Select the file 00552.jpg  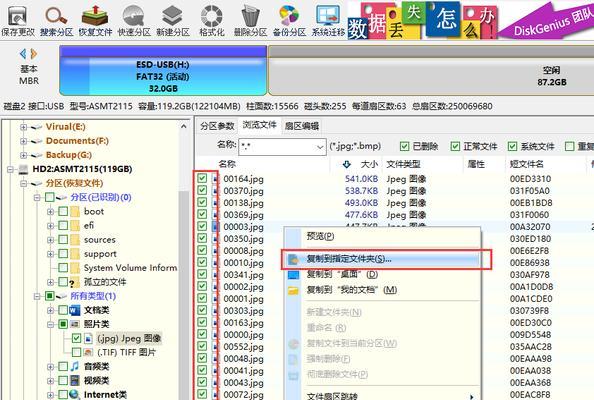point(243,347)
